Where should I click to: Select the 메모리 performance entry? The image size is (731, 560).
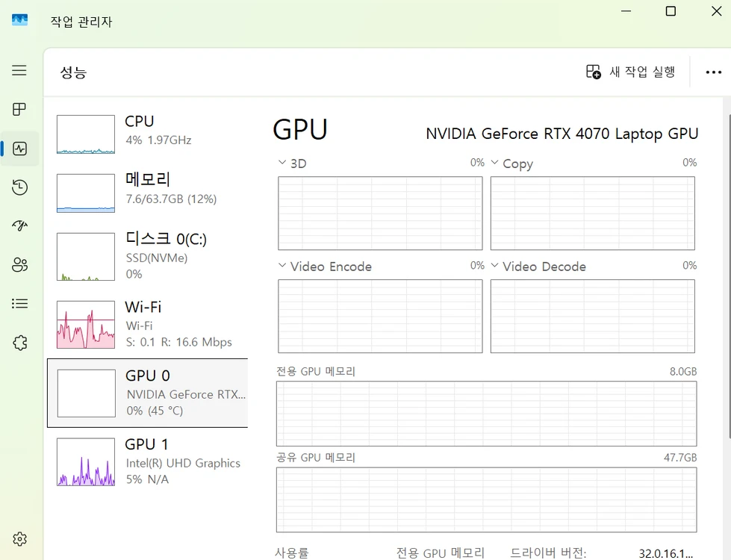point(148,193)
